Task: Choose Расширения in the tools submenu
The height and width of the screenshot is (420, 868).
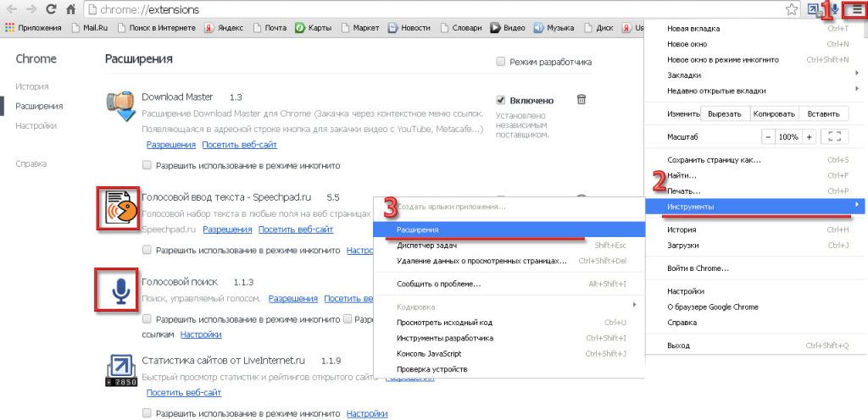Action: (509, 229)
